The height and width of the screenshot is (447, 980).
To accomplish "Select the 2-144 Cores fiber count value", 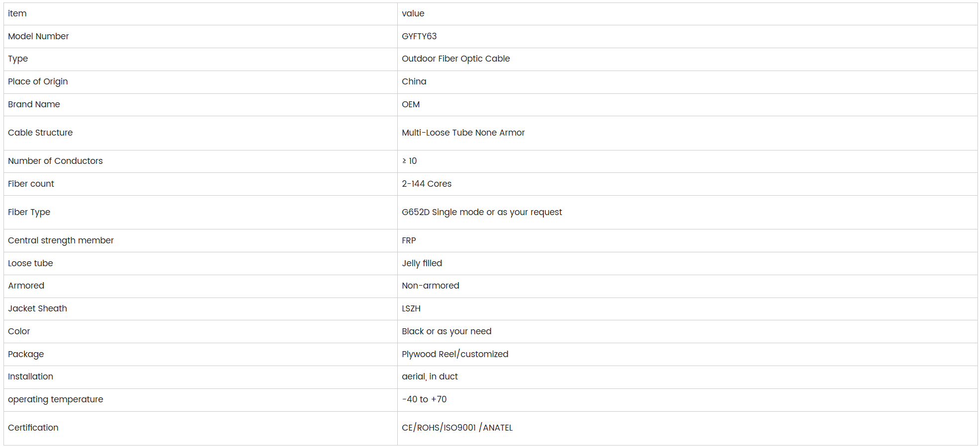I will [427, 184].
